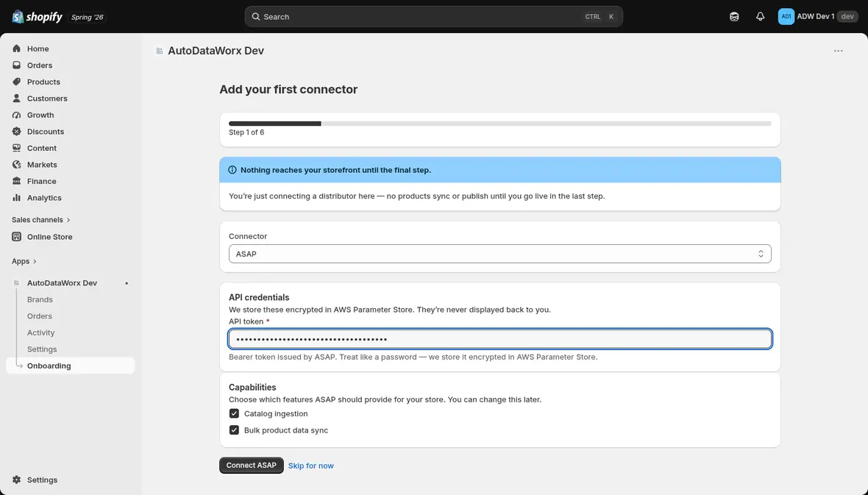Click the Discounts badge icon

pos(17,132)
